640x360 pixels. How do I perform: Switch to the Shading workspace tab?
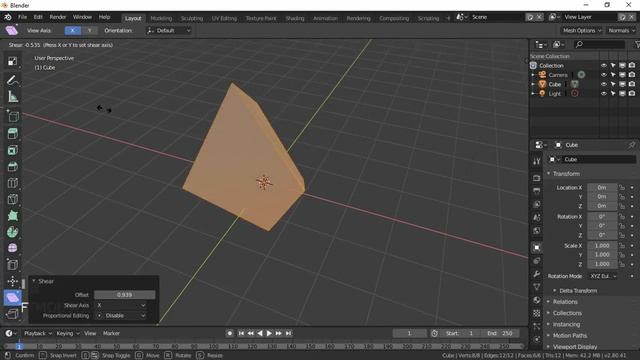tap(295, 18)
